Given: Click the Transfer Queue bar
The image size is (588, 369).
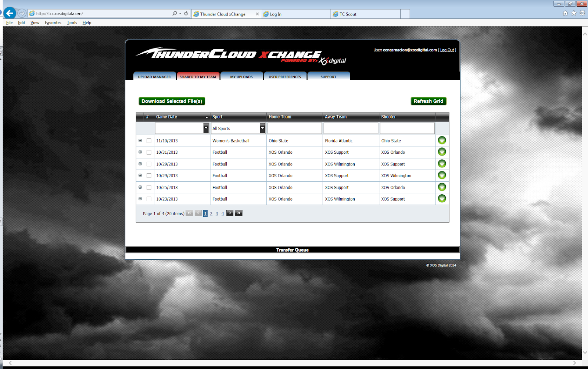Looking at the screenshot, I should (x=293, y=250).
